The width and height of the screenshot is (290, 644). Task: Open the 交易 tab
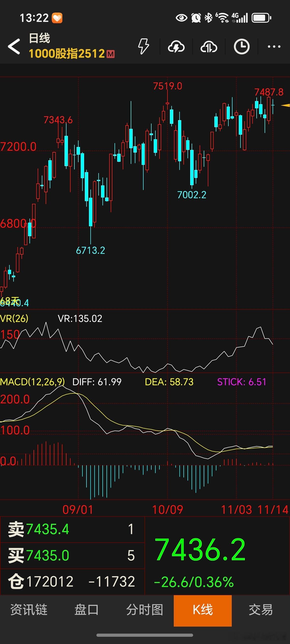pyautogui.click(x=261, y=610)
